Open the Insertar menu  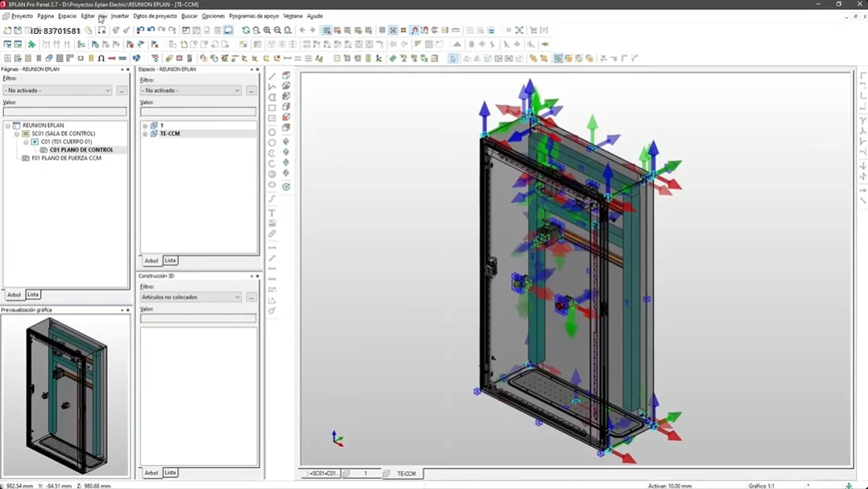[119, 16]
